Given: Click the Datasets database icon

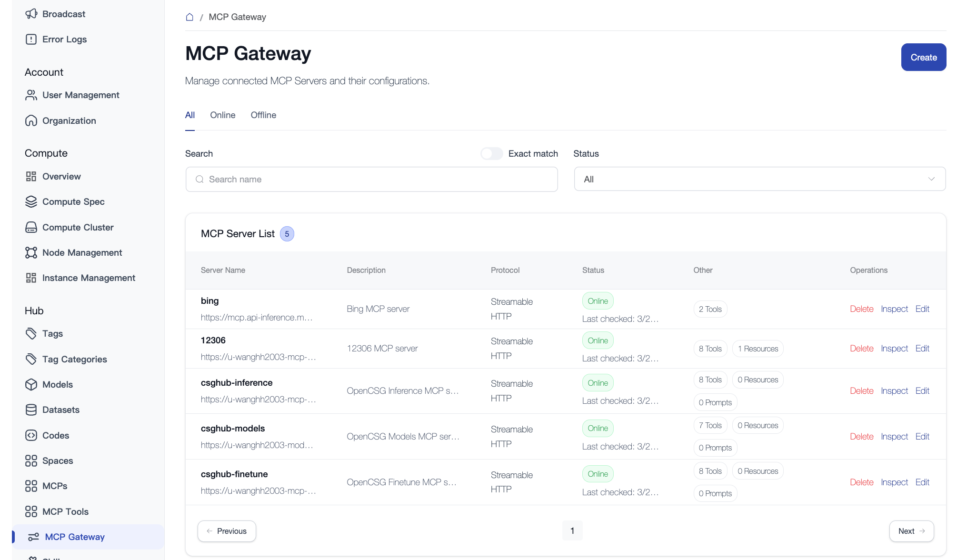Looking at the screenshot, I should tap(31, 410).
